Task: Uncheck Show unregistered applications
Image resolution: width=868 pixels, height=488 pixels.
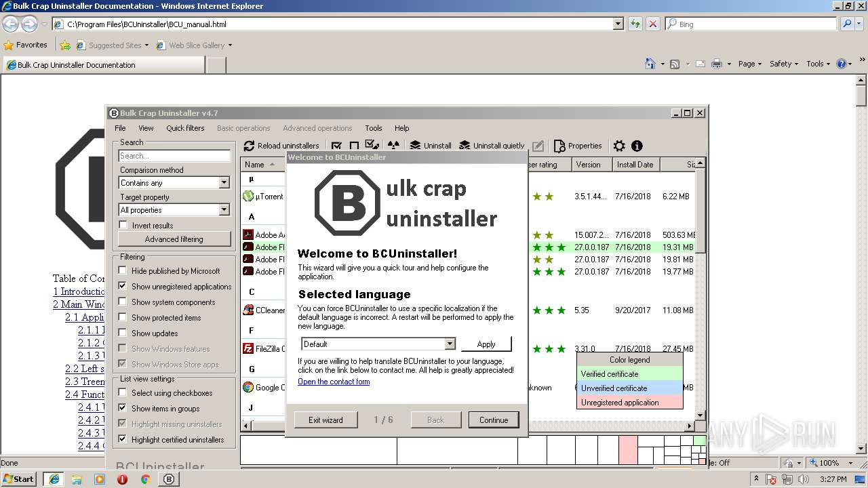Action: [123, 286]
